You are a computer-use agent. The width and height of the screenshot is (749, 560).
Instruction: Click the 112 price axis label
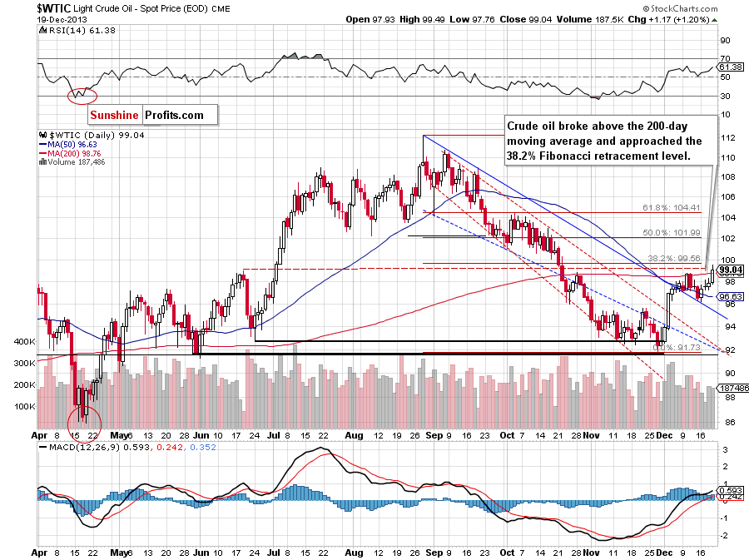click(727, 138)
